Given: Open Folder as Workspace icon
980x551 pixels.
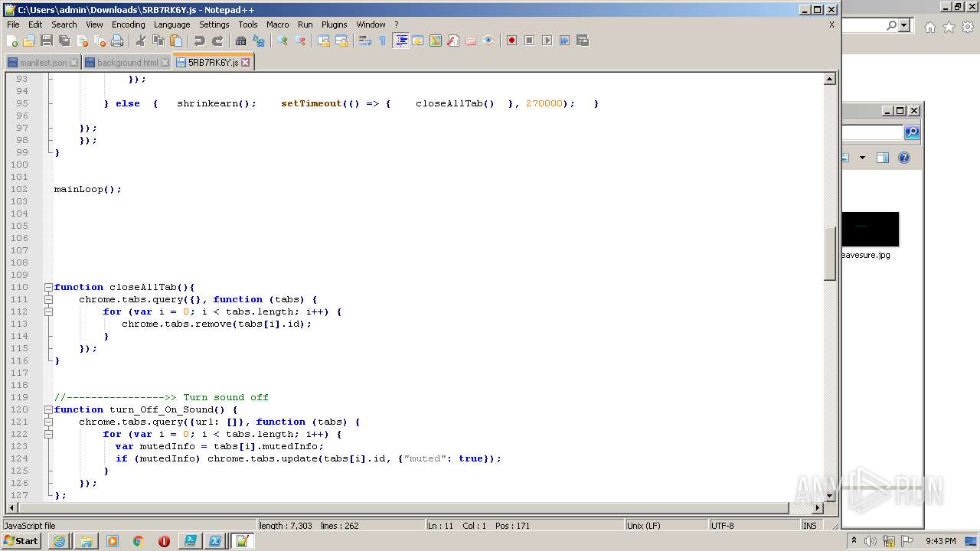Looking at the screenshot, I should tap(471, 41).
